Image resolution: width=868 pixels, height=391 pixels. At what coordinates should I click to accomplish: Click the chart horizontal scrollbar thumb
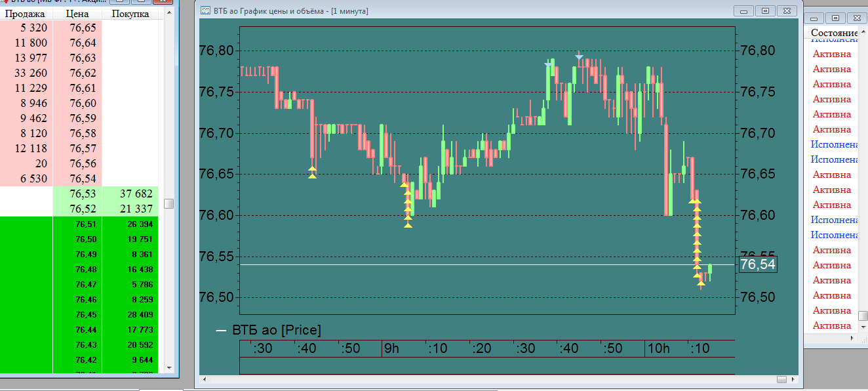click(781, 380)
